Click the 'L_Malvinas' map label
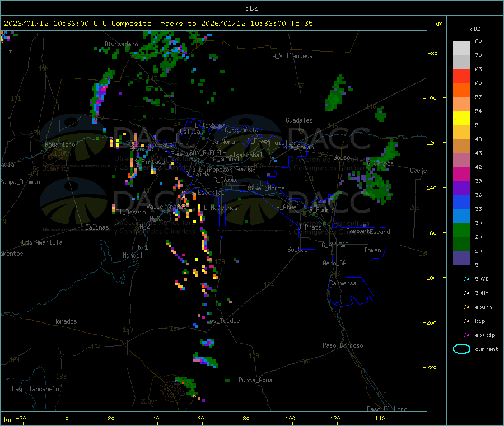Image resolution: width=504 pixels, height=426 pixels. point(221,208)
